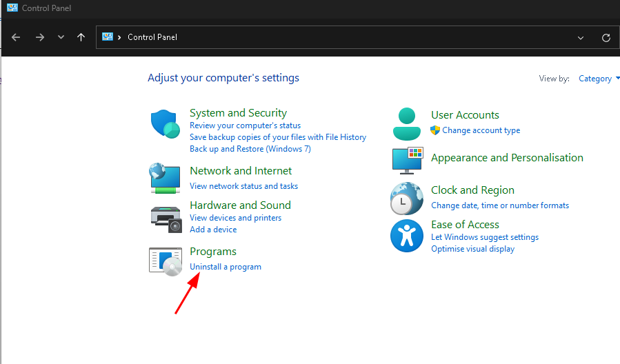Open System and Security heading
The width and height of the screenshot is (620, 364).
239,112
